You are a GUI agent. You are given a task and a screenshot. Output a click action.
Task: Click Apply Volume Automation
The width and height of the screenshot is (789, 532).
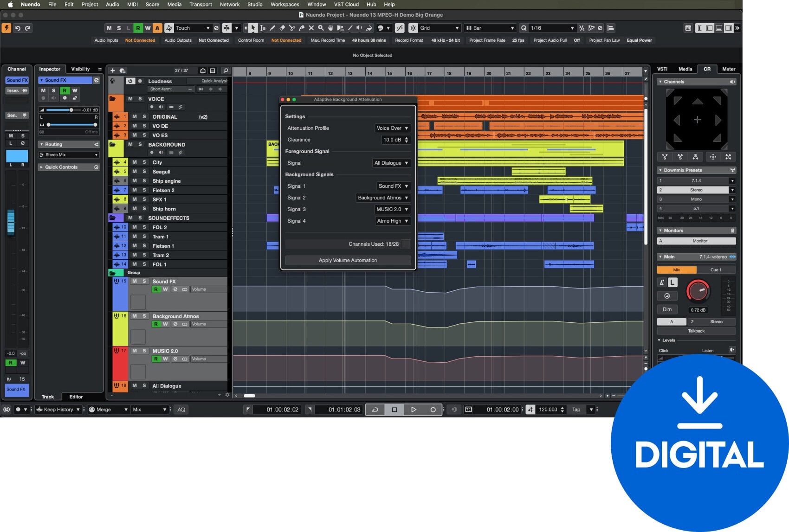point(348,260)
